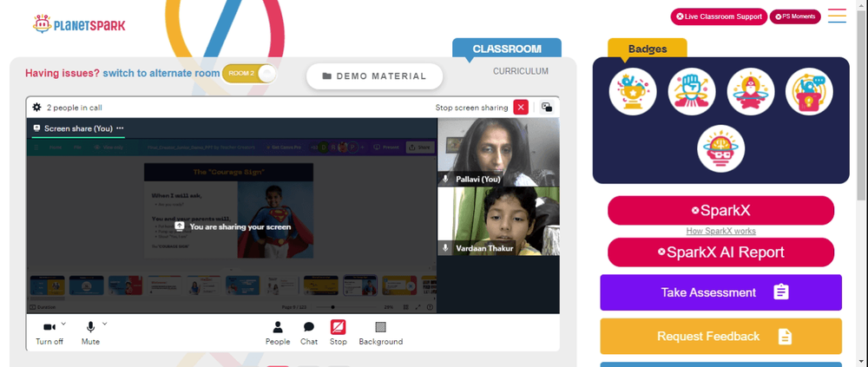Click the SparkX button
The height and width of the screenshot is (367, 868).
coord(720,210)
